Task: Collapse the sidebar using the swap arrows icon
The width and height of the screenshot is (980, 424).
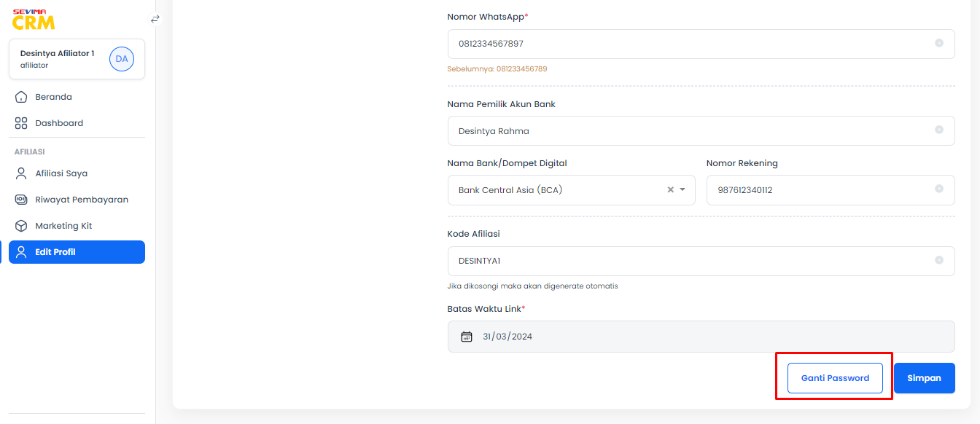Action: click(x=155, y=18)
